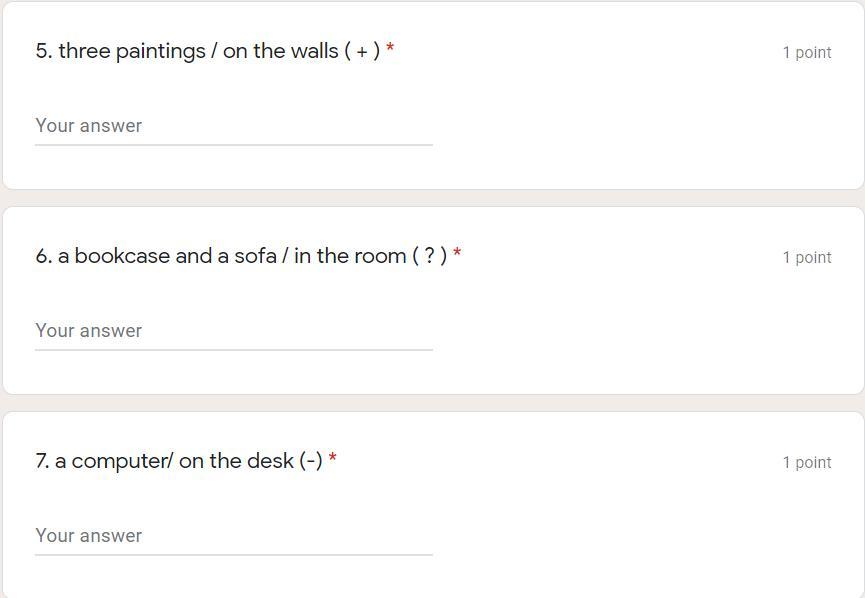
Task: Click the red required asterisk on question 5
Action: click(x=390, y=49)
